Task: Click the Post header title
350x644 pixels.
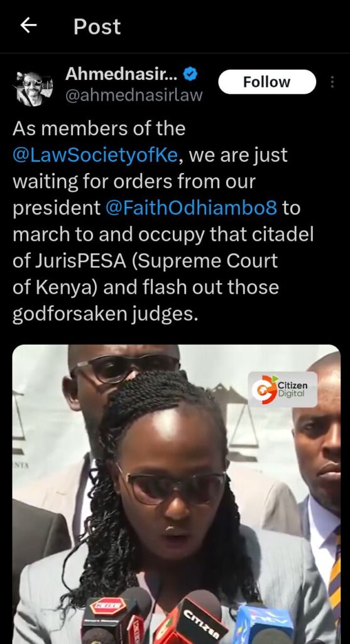Action: coord(97,26)
